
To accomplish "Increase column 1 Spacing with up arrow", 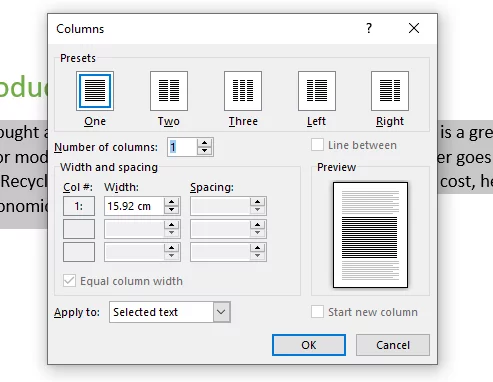I will pyautogui.click(x=257, y=202).
